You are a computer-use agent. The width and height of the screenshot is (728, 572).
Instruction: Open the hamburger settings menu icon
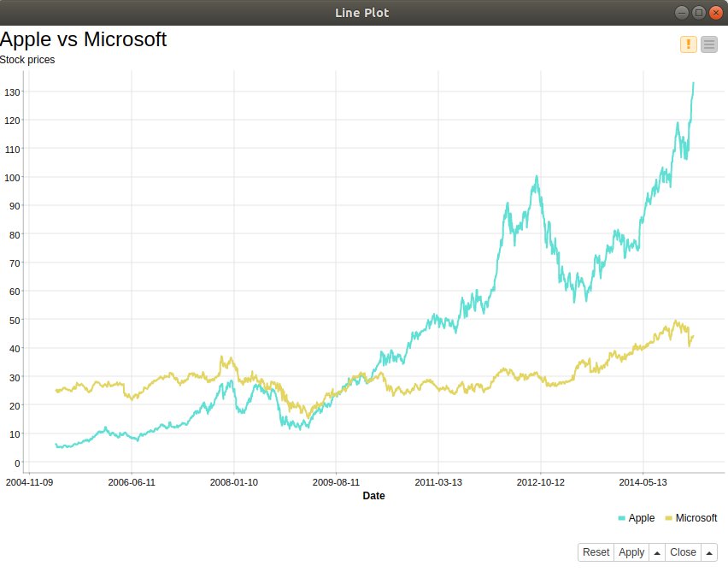coord(709,44)
